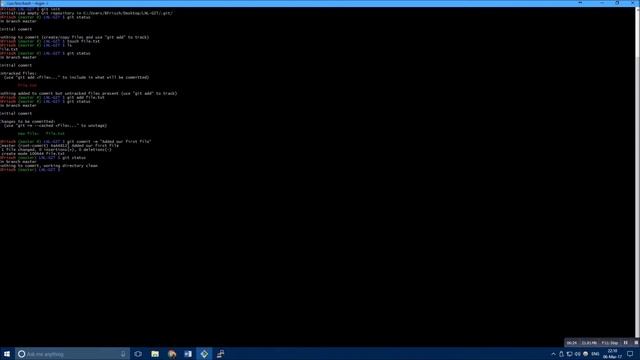
Task: Click the Cortana microphone icon
Action: click(x=123, y=354)
